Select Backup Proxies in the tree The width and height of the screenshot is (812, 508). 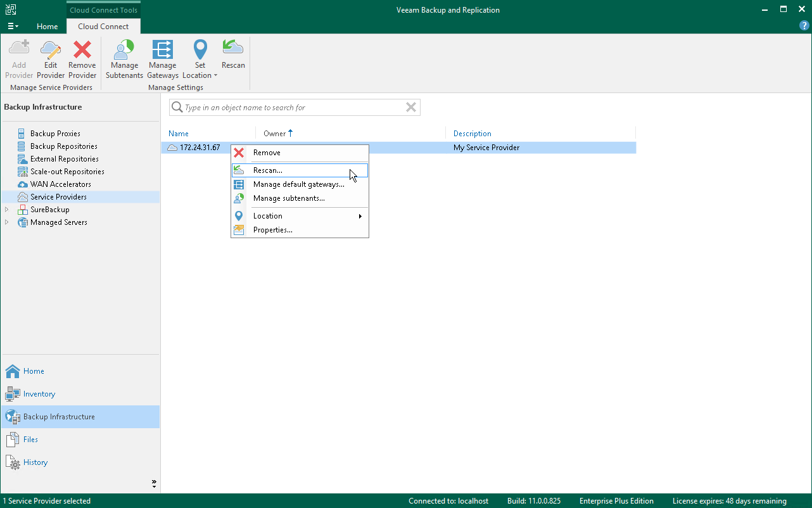pyautogui.click(x=55, y=134)
